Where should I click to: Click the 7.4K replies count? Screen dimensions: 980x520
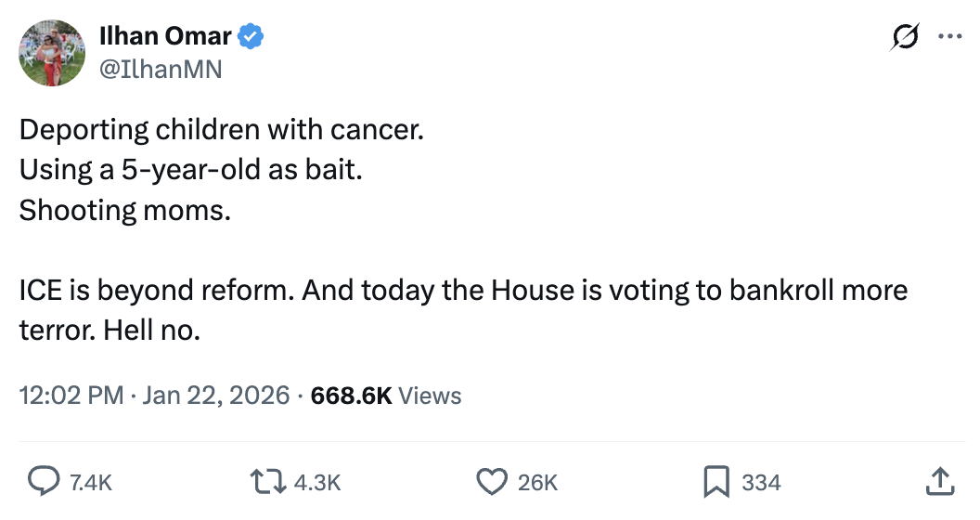point(91,482)
